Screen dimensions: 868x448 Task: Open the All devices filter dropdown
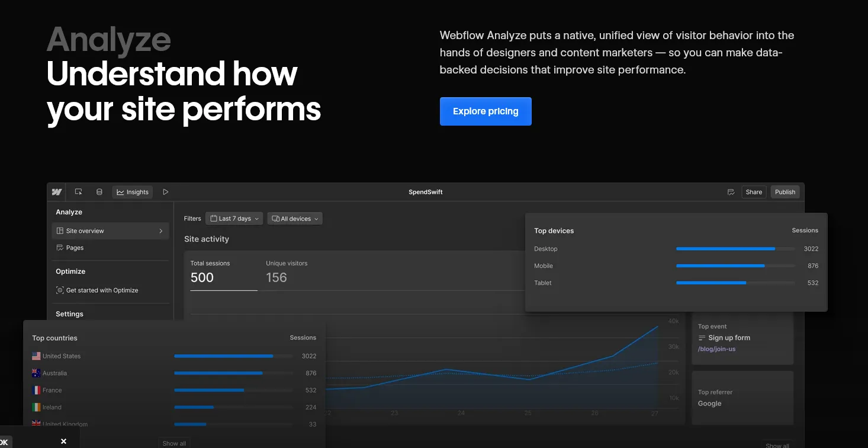tap(295, 219)
